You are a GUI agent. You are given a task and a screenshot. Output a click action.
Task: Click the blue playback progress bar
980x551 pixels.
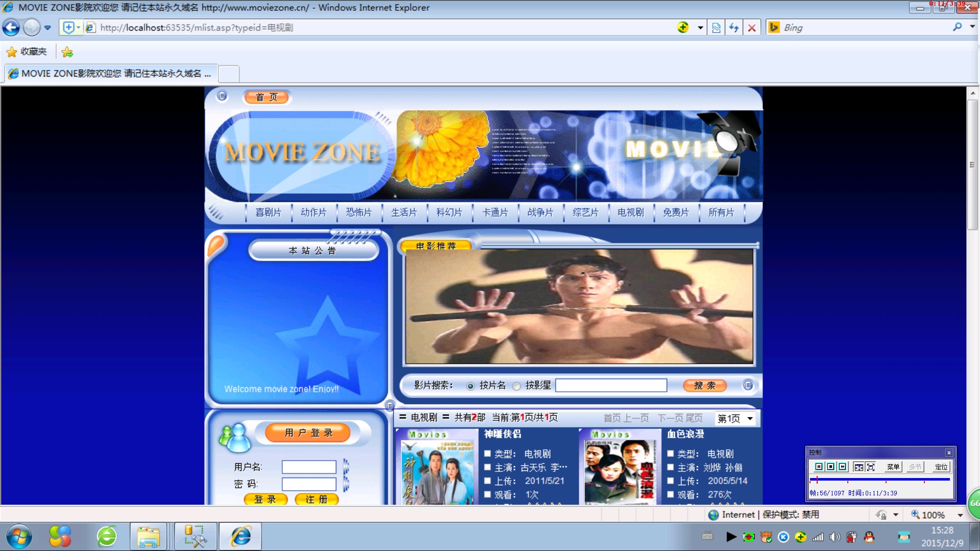pos(879,480)
